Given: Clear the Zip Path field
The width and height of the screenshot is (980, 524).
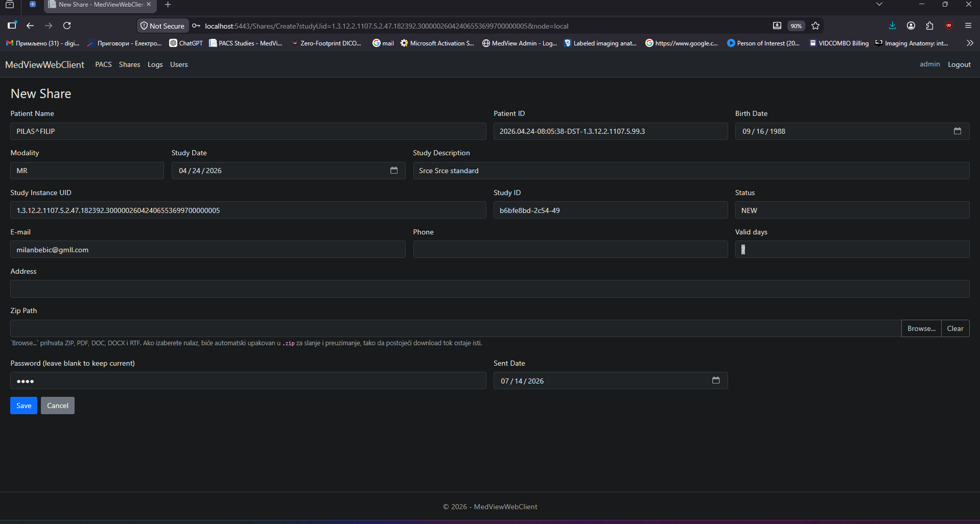Looking at the screenshot, I should [x=955, y=328].
